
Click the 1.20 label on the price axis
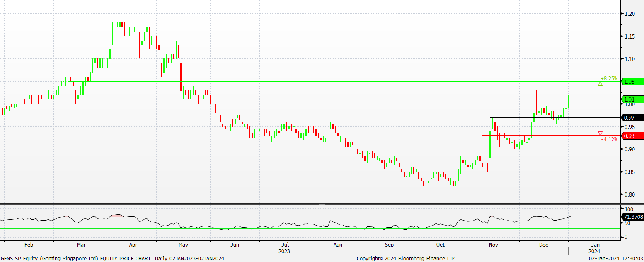(x=629, y=14)
